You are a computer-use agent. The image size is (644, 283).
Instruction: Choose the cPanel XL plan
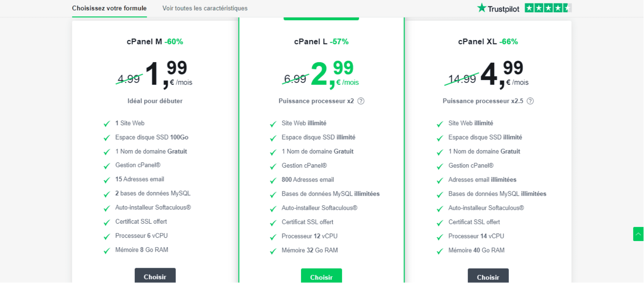click(488, 276)
